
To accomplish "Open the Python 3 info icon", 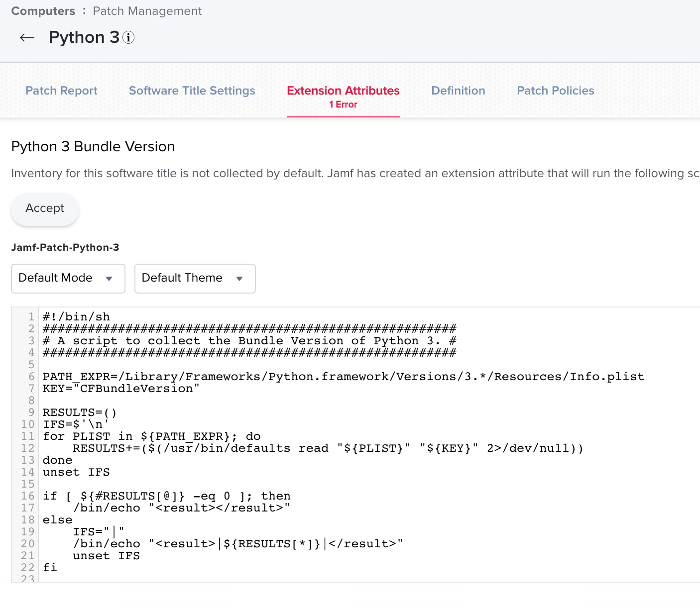I will (x=128, y=38).
